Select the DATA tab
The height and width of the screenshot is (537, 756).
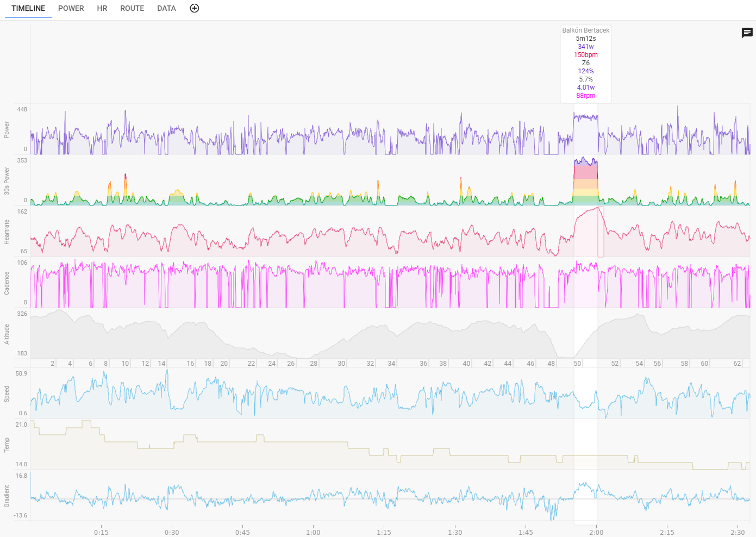pos(166,9)
